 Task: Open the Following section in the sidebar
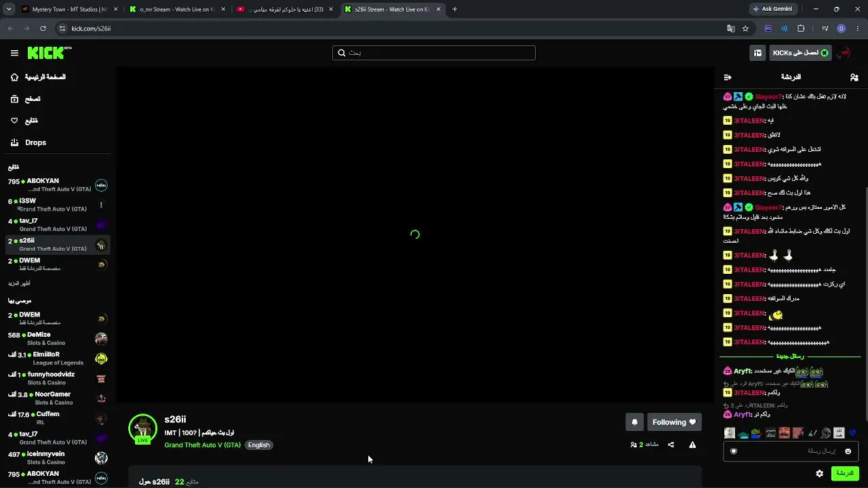click(24, 121)
